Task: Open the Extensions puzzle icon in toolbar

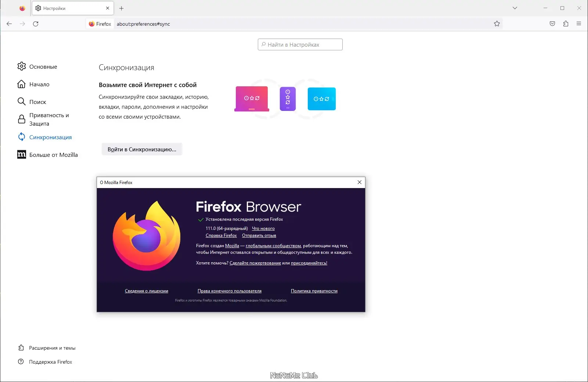Action: point(566,24)
